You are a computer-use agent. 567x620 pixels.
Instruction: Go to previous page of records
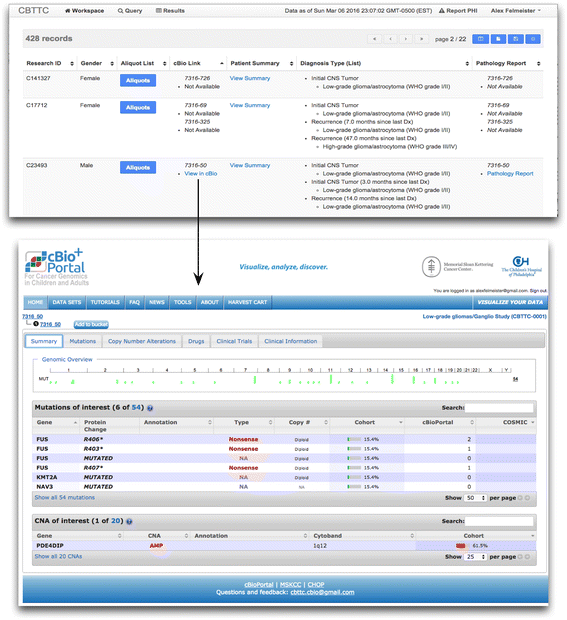tap(390, 39)
